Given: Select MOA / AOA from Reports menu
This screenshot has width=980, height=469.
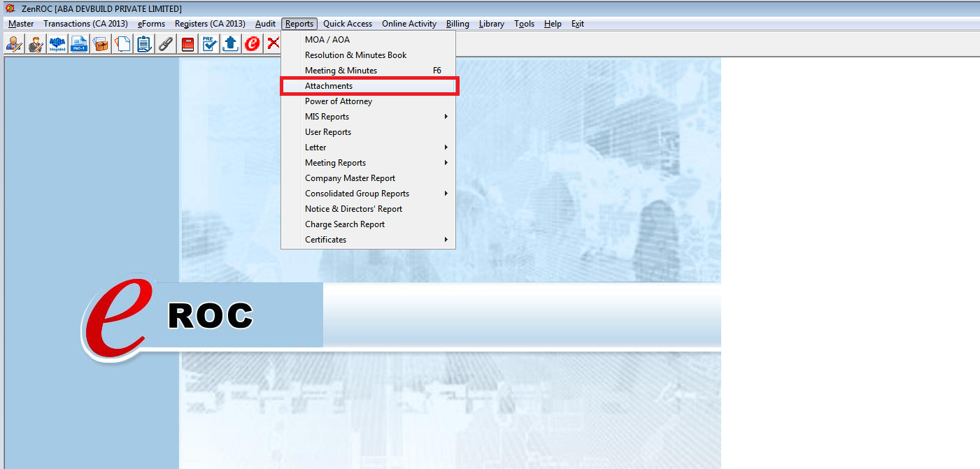Looking at the screenshot, I should pyautogui.click(x=369, y=40).
